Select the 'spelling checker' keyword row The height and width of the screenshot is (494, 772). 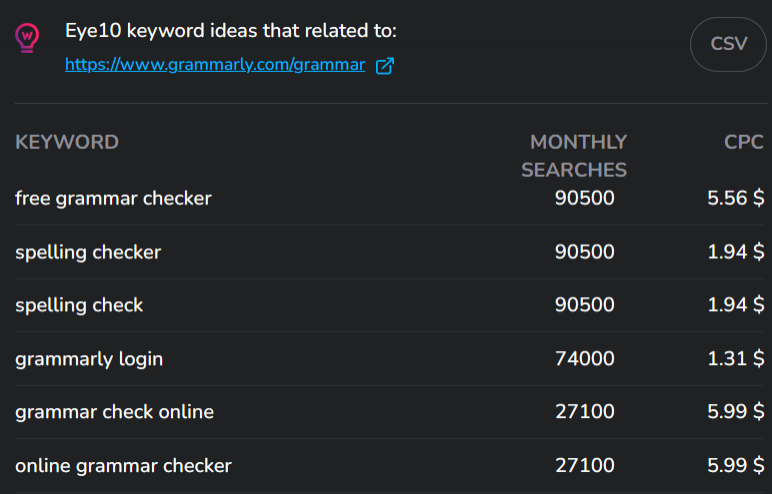click(389, 252)
